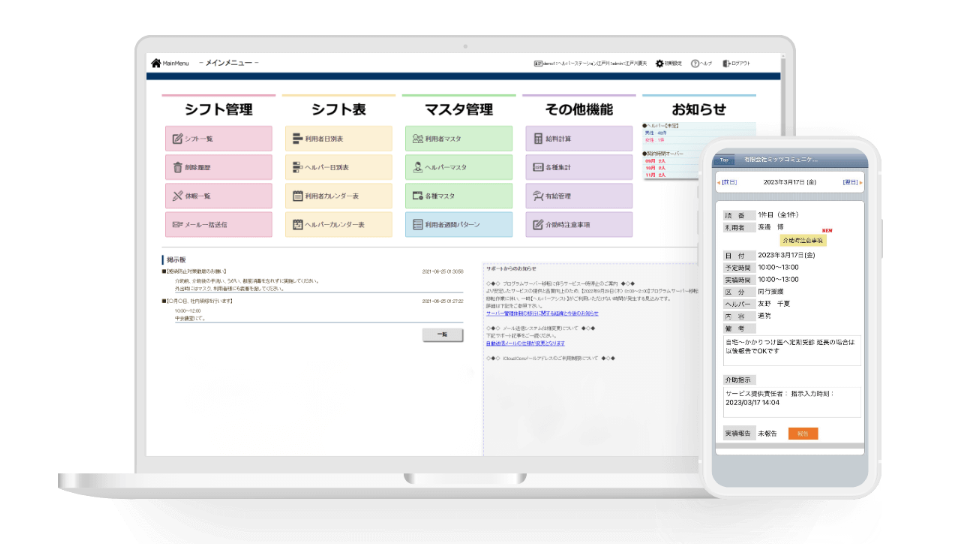The width and height of the screenshot is (960, 544).
Task: Open 利用者マスタ master button
Action: [457, 139]
